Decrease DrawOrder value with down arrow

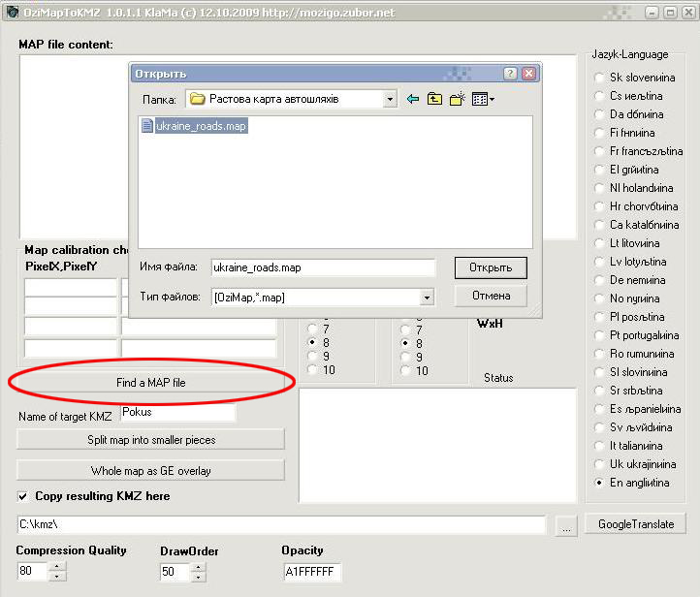tap(200, 577)
